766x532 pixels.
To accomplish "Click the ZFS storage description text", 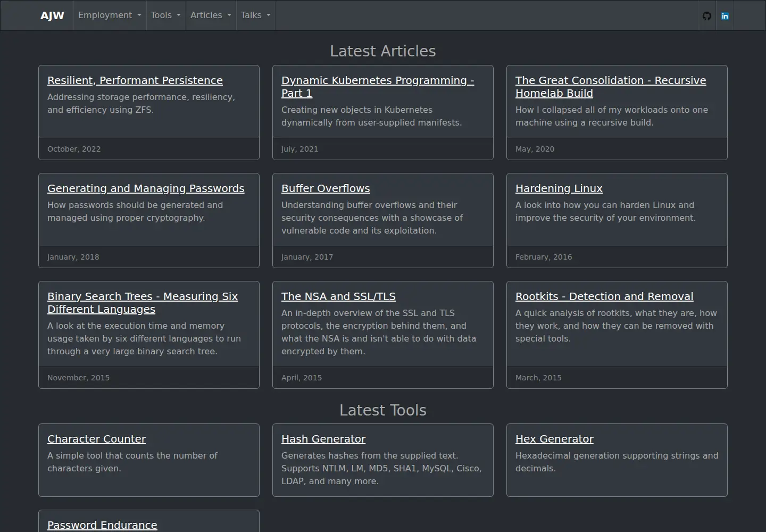I will tap(141, 103).
